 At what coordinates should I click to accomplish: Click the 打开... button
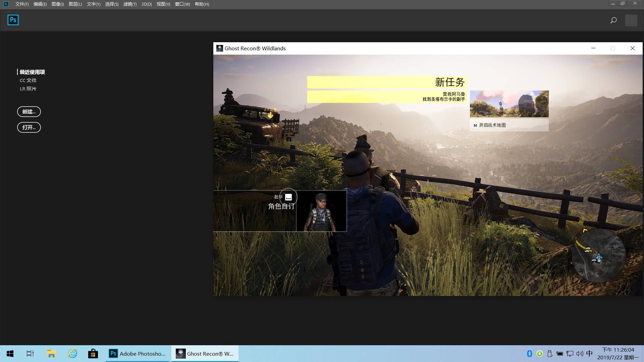point(29,127)
